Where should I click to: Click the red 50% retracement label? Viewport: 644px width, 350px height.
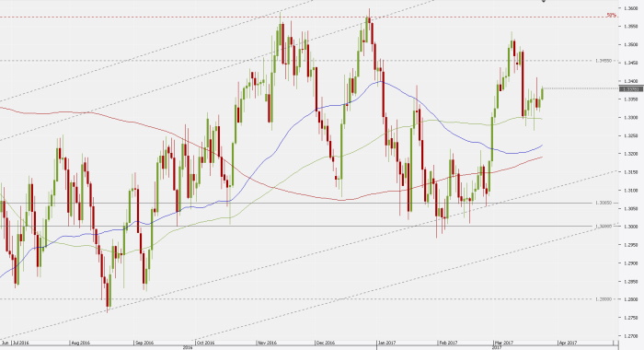click(x=611, y=16)
